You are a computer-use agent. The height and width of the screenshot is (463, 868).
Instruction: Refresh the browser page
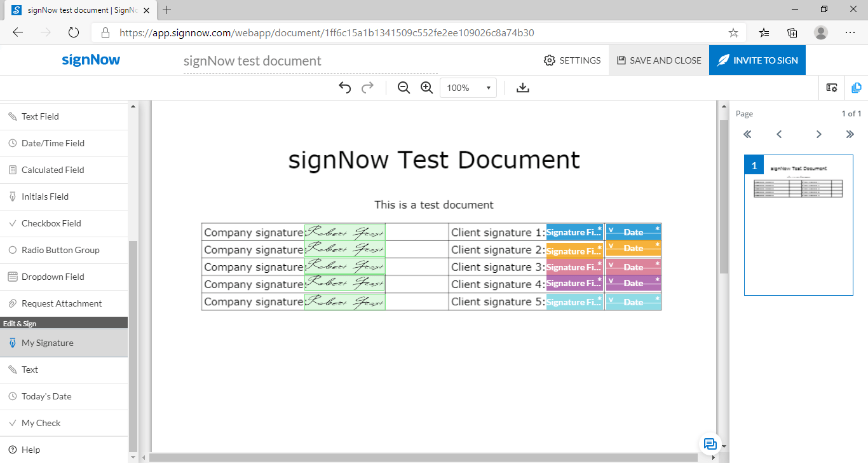click(x=73, y=32)
